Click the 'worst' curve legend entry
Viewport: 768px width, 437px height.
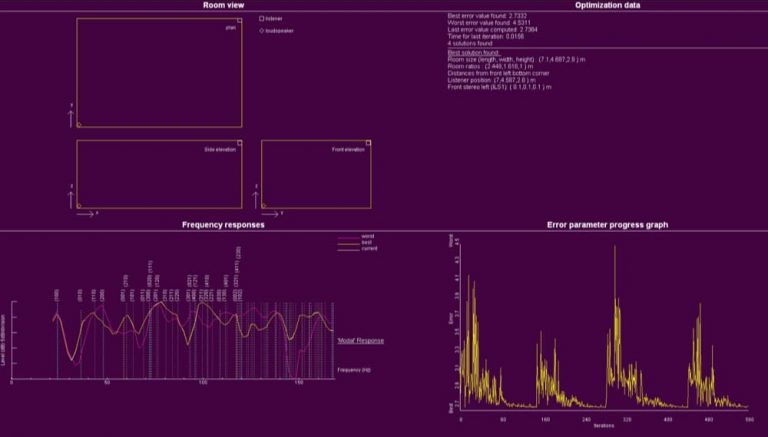click(x=356, y=237)
